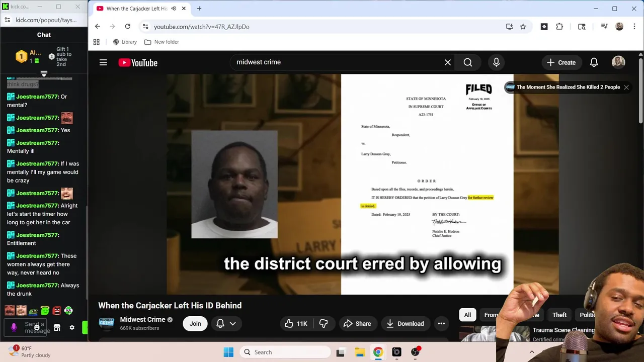644x362 pixels.
Task: Open the YouTube hamburger guide menu
Action: pos(103,62)
